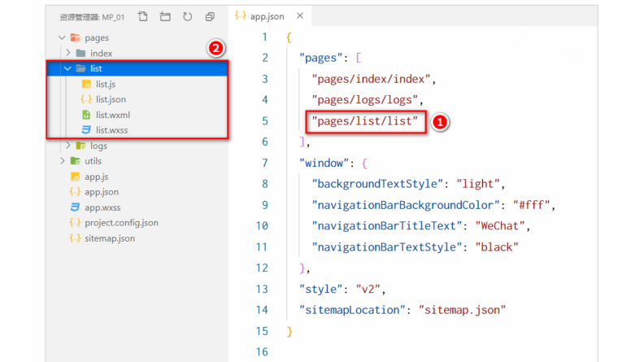This screenshot has width=644, height=362.
Task: Open app.js from the file tree
Action: pos(97,177)
